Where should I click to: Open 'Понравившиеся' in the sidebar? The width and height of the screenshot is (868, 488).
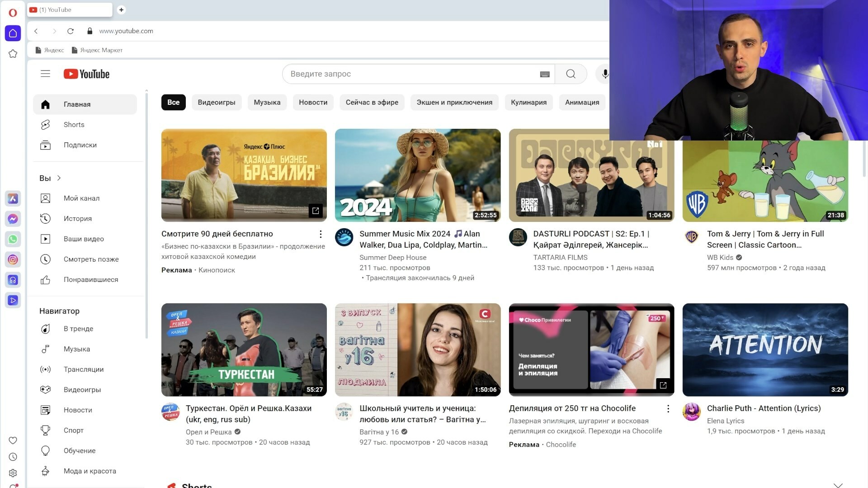point(85,280)
